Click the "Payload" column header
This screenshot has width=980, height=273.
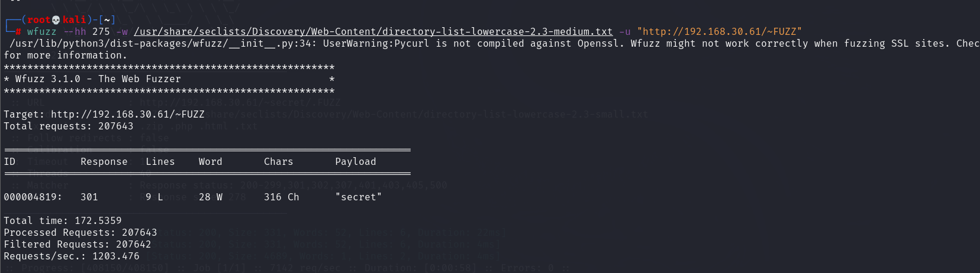355,162
